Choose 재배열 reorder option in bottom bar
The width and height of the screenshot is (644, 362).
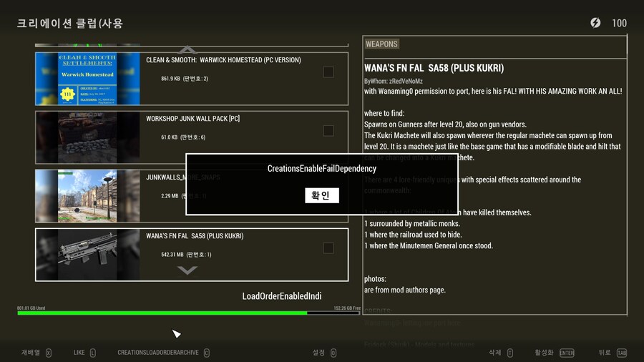point(36,353)
